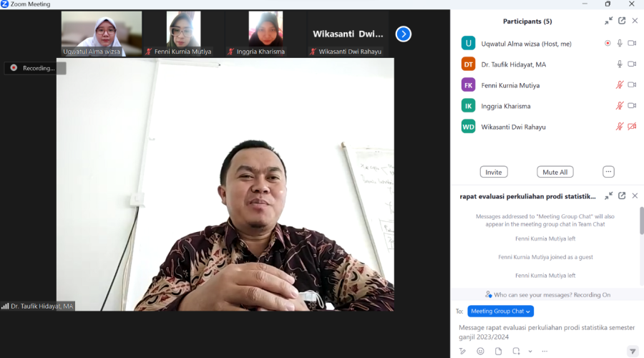Toggle Wikasanti Dwi Rahayu's video camera

click(632, 126)
